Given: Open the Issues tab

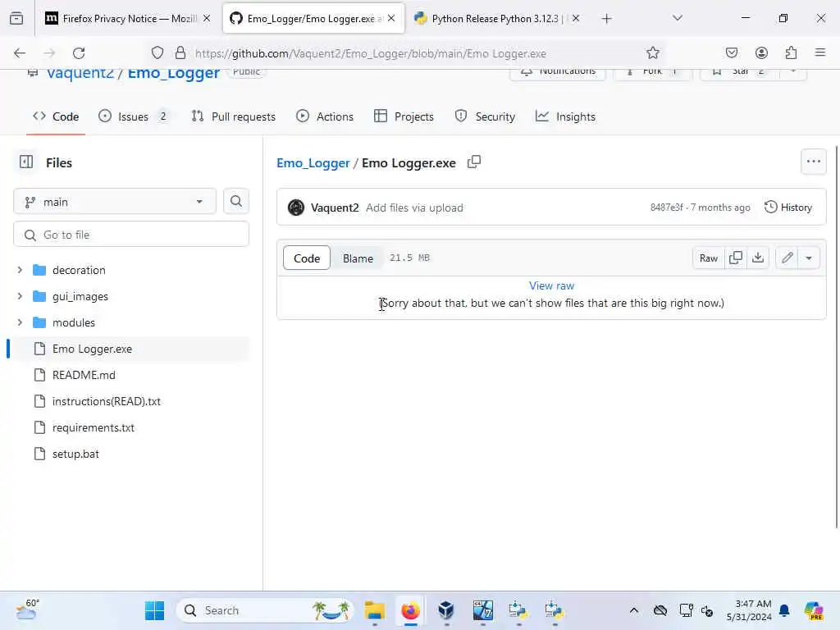Looking at the screenshot, I should tap(134, 116).
